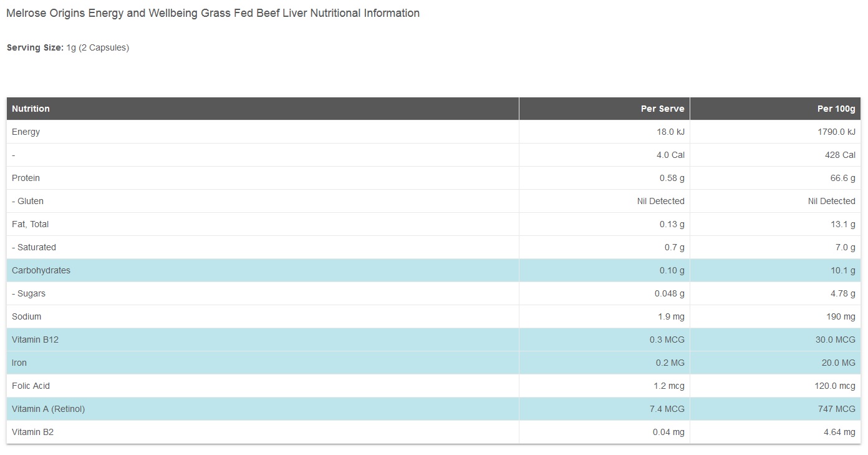Click the '4.78 g' sugars value
The height and width of the screenshot is (455, 868).
843,293
